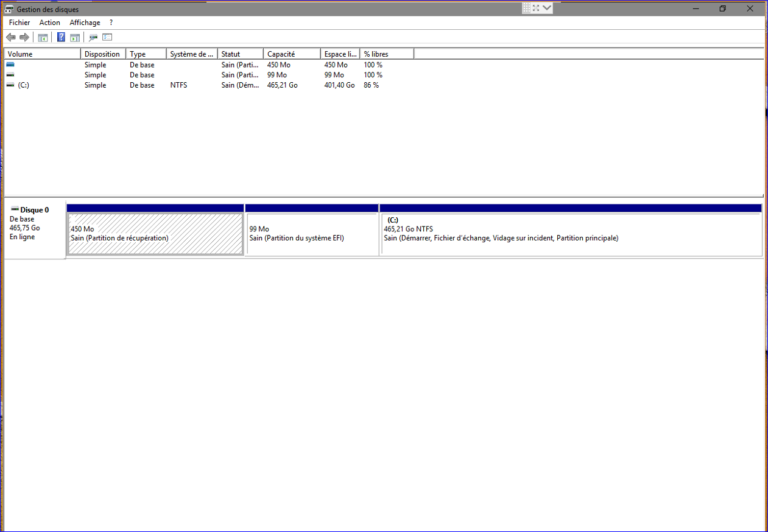Click Sain (Dém... status in the (C:) row
Viewport: 768px width, 532px height.
(x=240, y=85)
